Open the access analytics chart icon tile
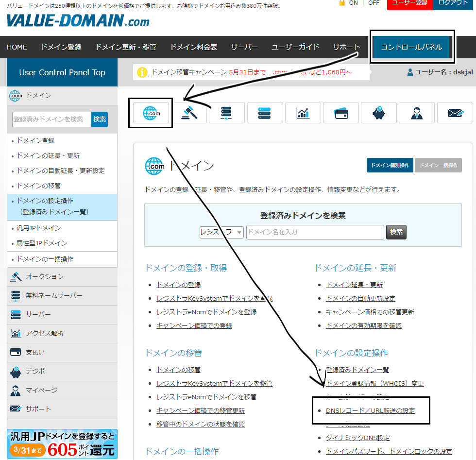The image size is (476, 460). (303, 113)
